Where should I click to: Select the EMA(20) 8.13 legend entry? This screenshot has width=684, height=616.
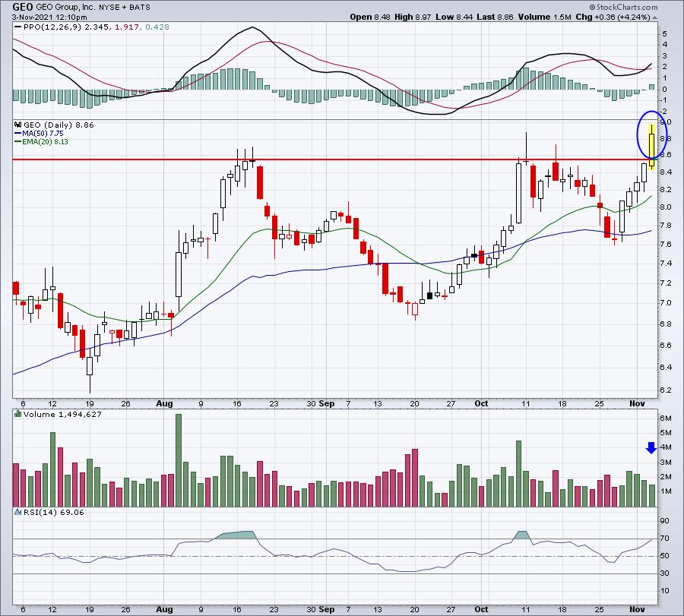(43, 141)
